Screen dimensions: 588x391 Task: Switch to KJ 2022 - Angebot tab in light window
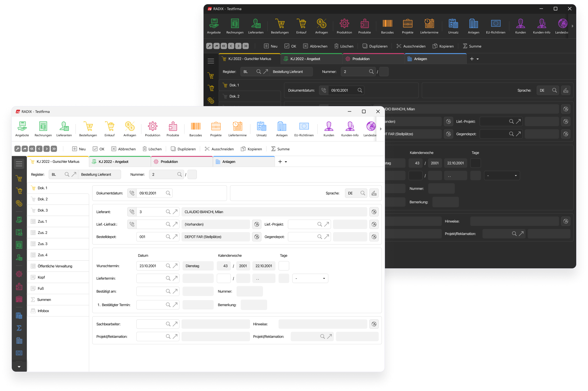[x=119, y=162]
